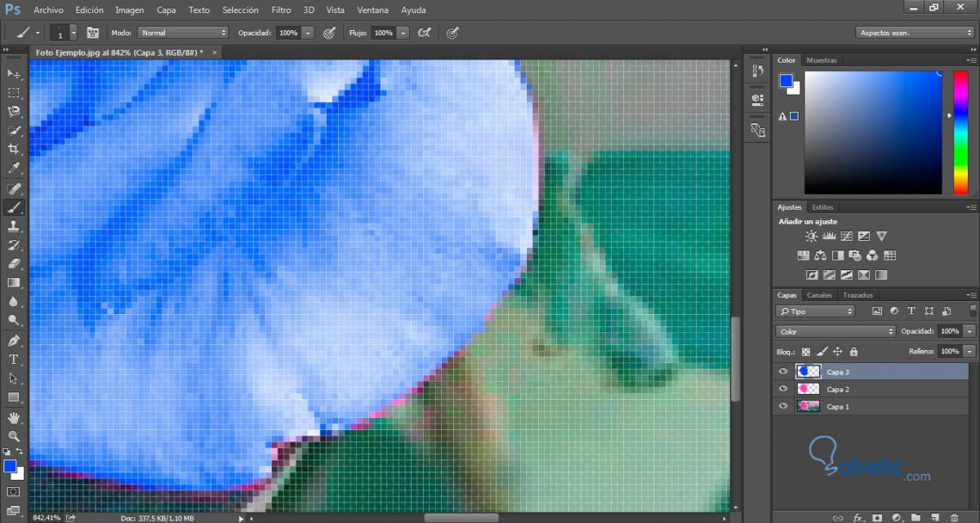Enable airbrush build-up mode

click(424, 33)
